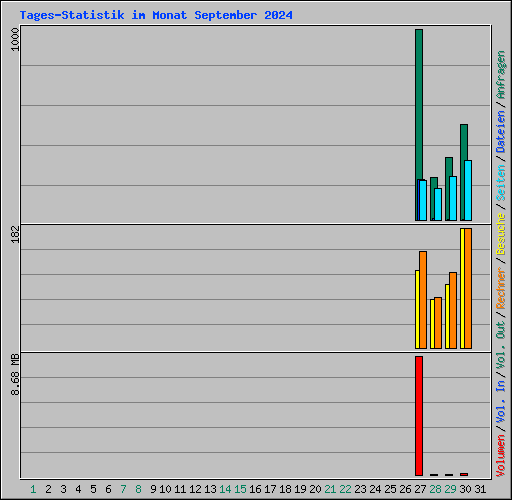512x500 pixels.
Task: Click the orange Rechner bar on day 30
Action: (468, 289)
